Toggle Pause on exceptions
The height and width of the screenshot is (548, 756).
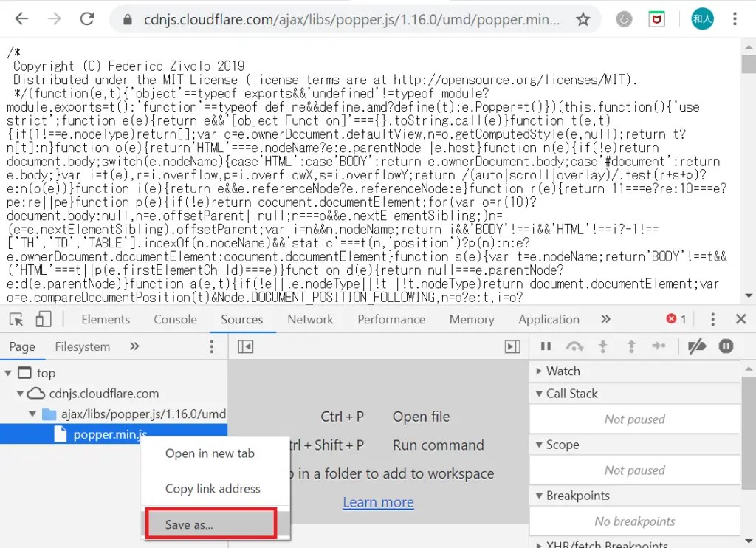click(x=726, y=346)
